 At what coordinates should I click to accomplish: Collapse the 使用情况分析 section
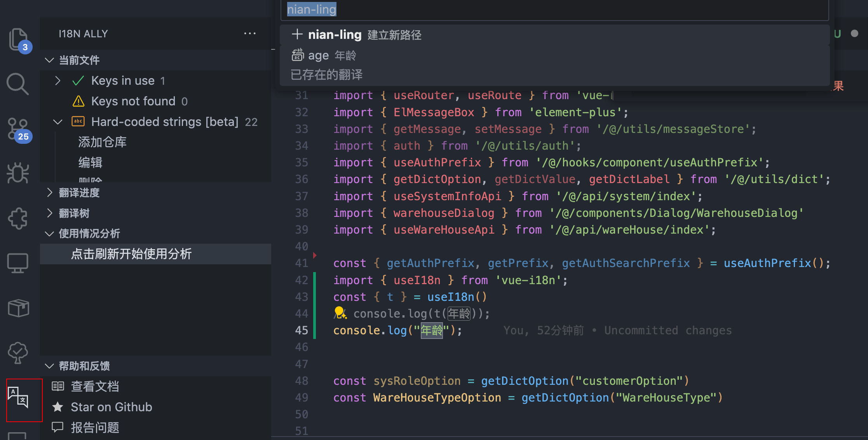coord(49,234)
